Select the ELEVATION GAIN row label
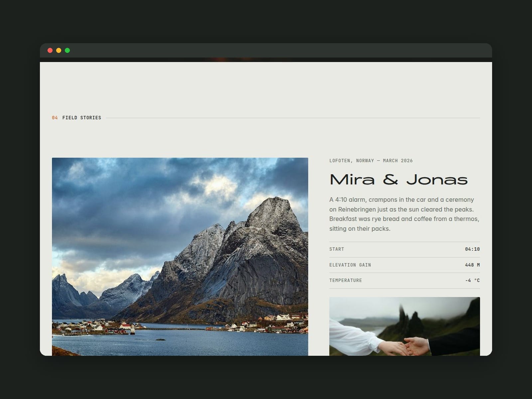Screen dimensions: 532x399 coord(350,265)
